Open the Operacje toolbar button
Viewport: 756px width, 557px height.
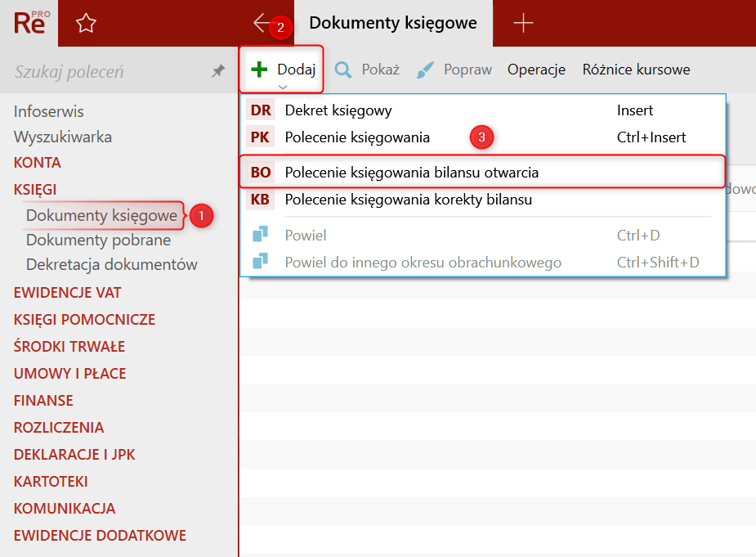coord(536,70)
